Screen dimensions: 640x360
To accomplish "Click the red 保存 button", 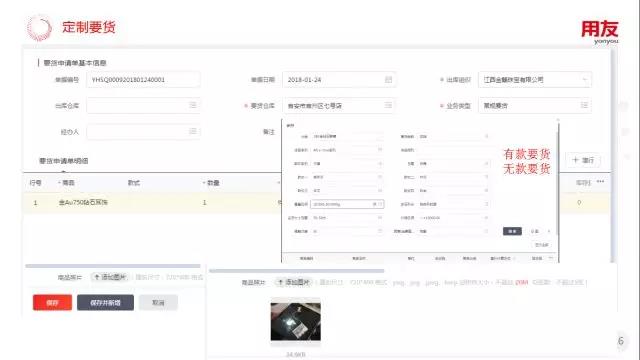I will [x=52, y=302].
